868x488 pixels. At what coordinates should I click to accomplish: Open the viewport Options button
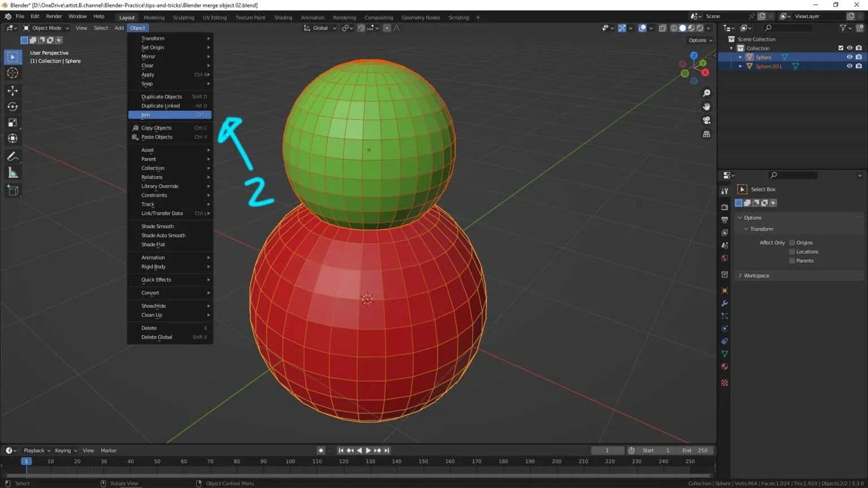pyautogui.click(x=699, y=40)
